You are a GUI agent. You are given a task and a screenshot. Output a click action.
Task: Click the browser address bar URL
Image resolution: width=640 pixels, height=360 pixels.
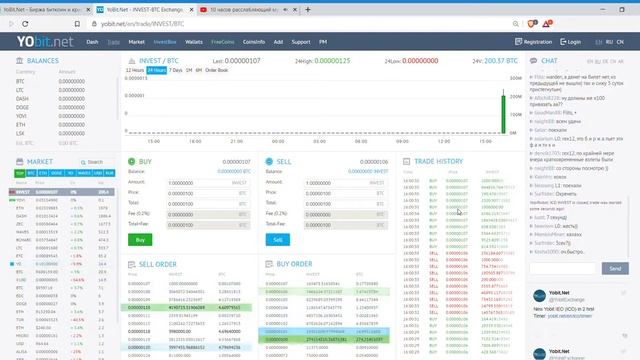[142, 24]
